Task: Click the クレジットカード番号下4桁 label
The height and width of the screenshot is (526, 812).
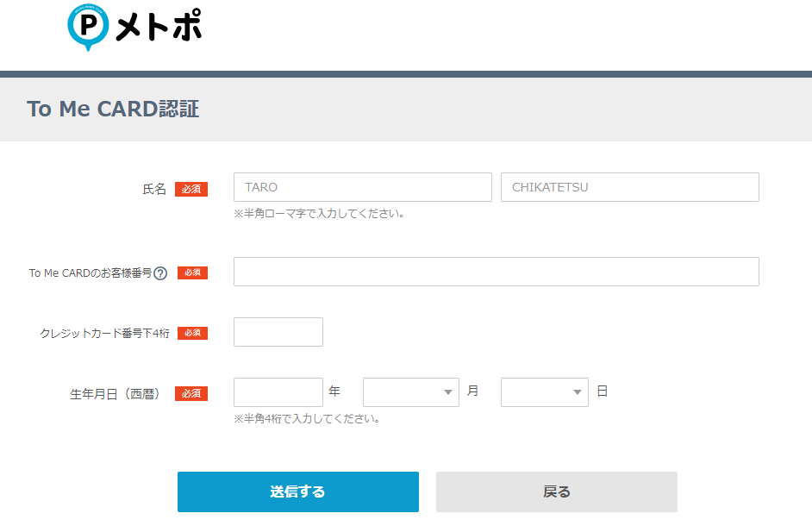Action: [104, 333]
